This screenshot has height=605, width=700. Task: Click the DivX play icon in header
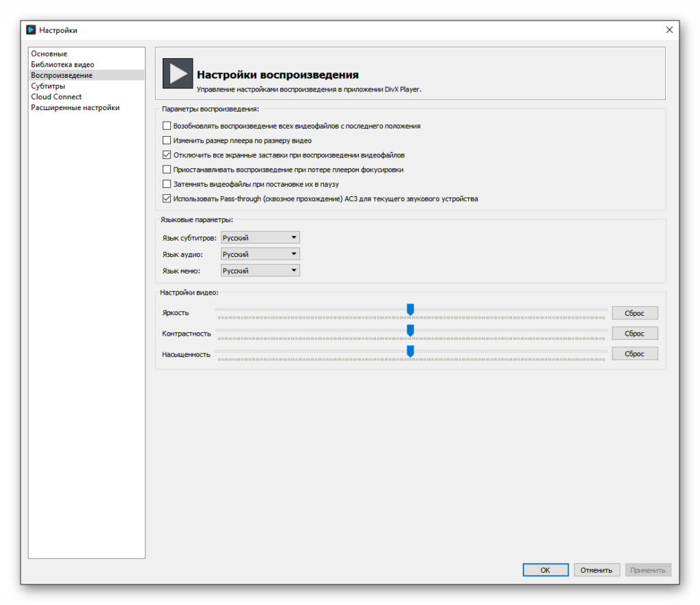(x=178, y=73)
